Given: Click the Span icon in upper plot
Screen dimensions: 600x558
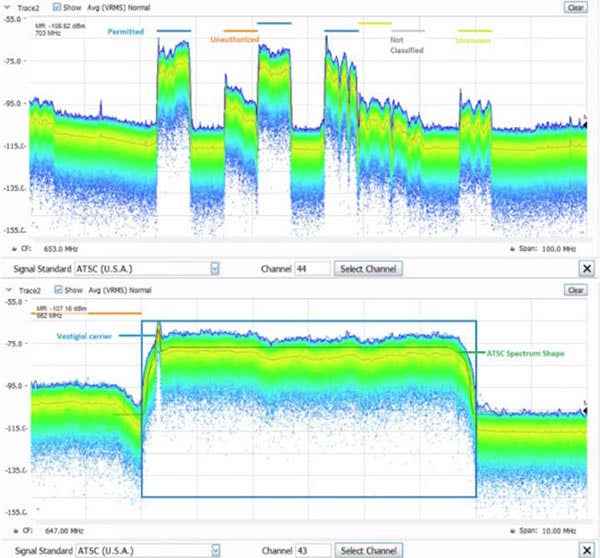Looking at the screenshot, I should pyautogui.click(x=512, y=249).
